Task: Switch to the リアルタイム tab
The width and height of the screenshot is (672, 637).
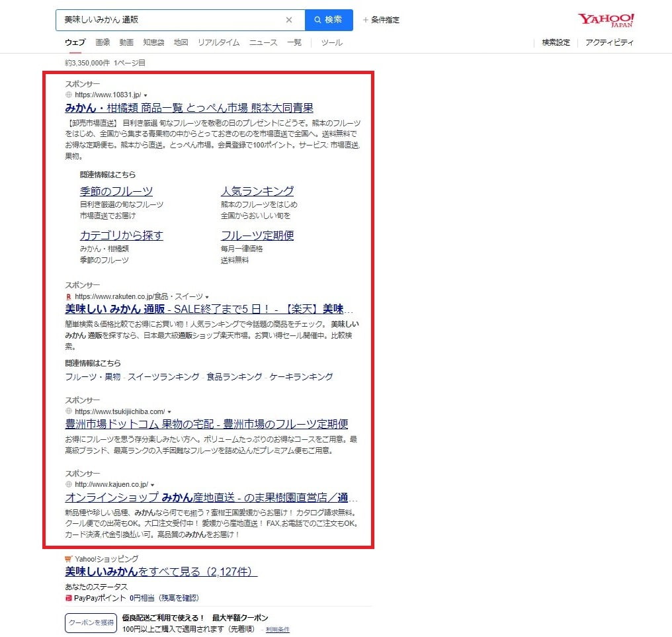Action: click(218, 42)
